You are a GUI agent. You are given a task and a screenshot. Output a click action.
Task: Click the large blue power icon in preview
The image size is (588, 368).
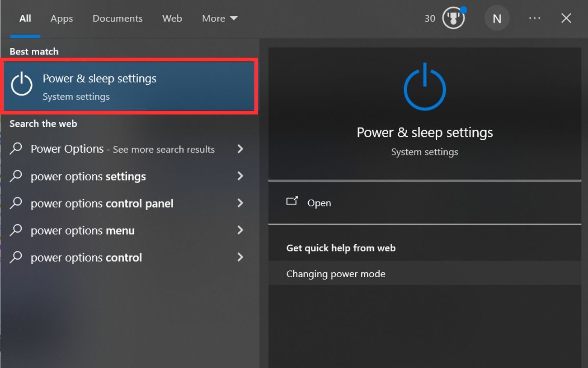(425, 87)
